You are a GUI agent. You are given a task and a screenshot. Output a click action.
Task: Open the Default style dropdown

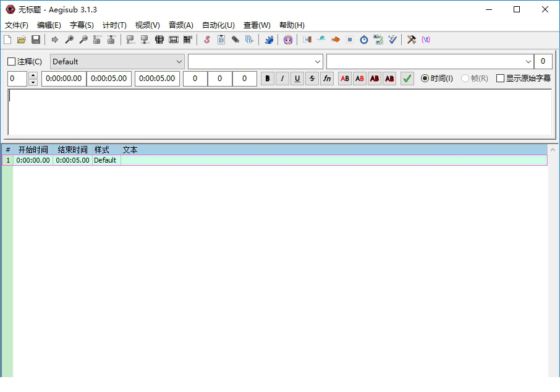[x=117, y=61]
